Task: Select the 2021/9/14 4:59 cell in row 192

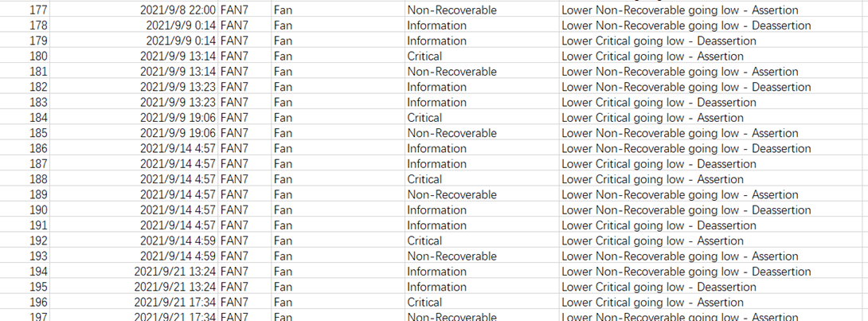Action: pos(178,241)
